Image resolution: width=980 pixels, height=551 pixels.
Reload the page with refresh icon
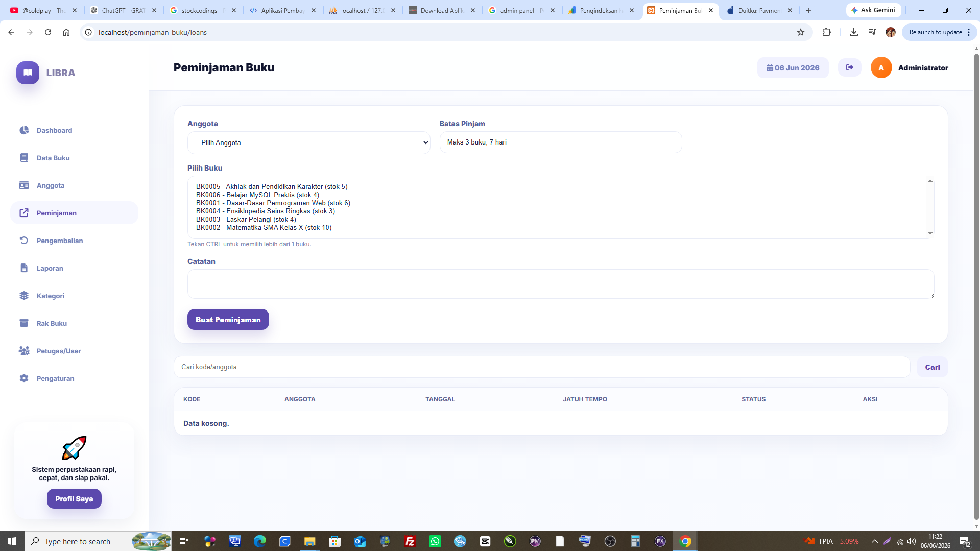pos(48,32)
